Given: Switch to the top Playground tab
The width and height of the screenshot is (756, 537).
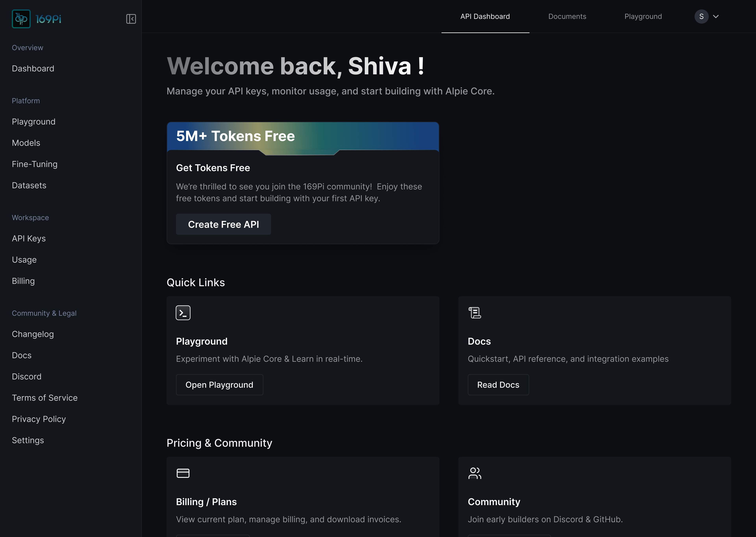Looking at the screenshot, I should (643, 17).
